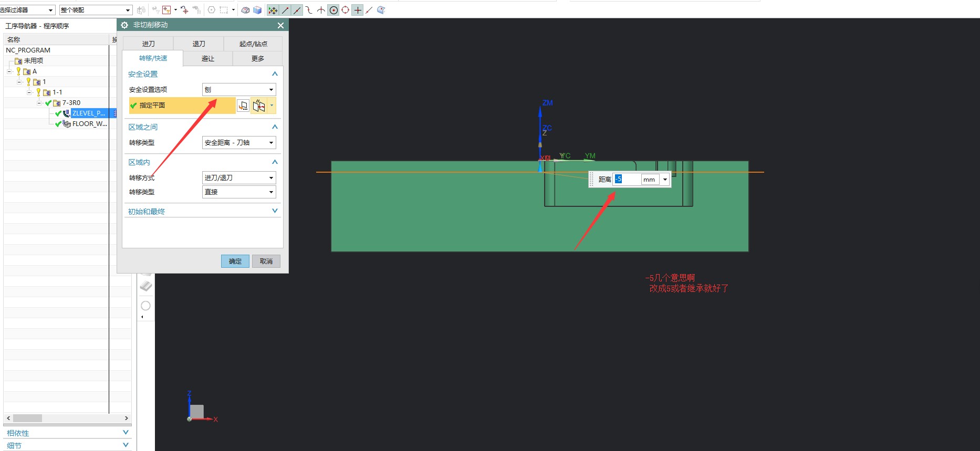
Task: Expand the 相依性 panel
Action: tap(126, 433)
